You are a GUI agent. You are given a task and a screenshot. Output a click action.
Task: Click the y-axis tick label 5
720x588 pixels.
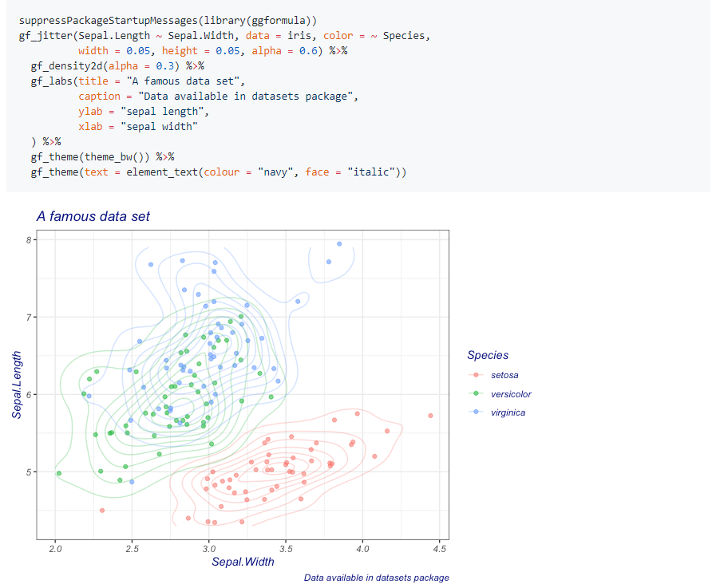[x=30, y=472]
